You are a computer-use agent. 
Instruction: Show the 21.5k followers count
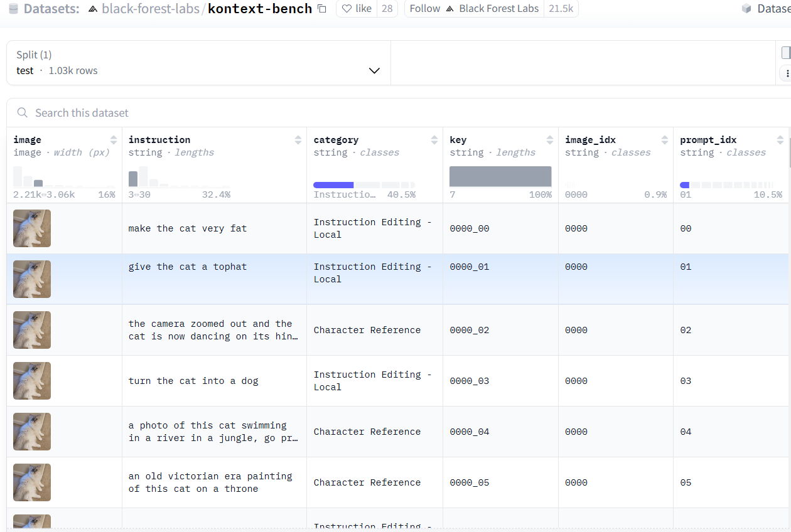(x=561, y=9)
